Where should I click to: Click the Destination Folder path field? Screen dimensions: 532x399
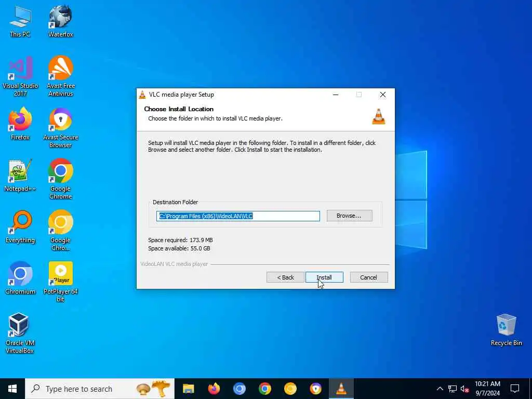pyautogui.click(x=238, y=216)
